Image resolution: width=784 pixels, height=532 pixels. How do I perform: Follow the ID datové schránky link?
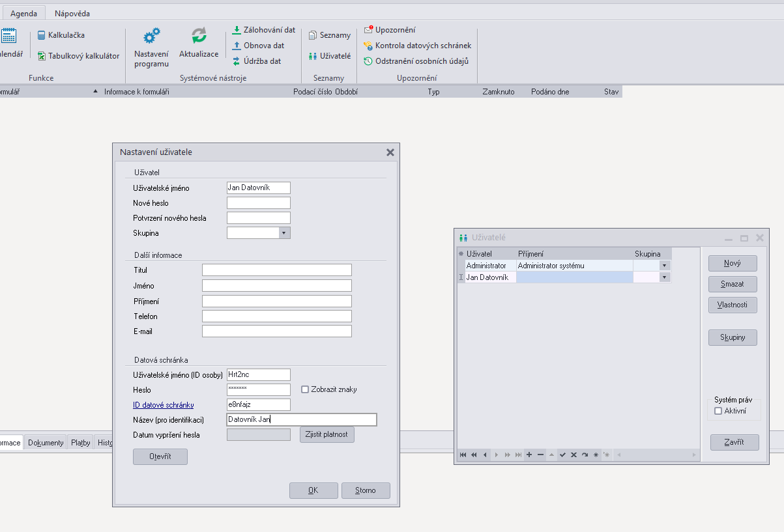[163, 405]
